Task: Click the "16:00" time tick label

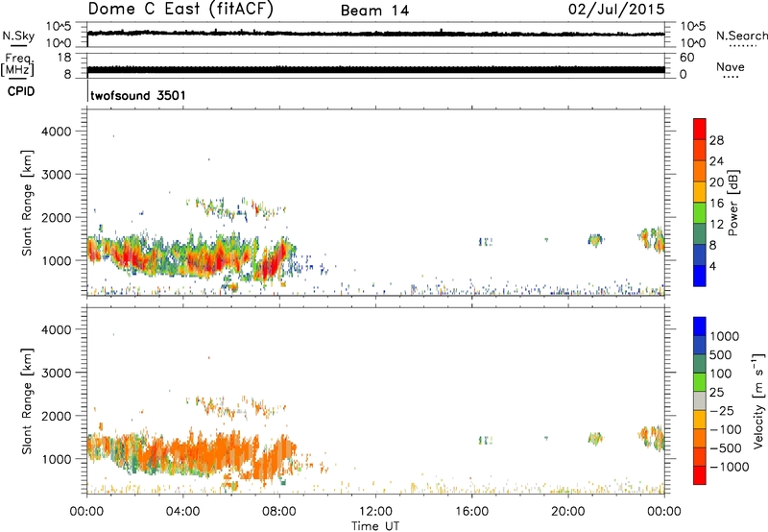Action: [x=471, y=512]
